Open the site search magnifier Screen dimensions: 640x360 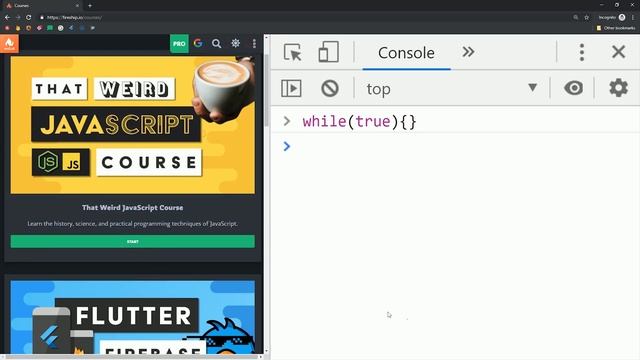click(216, 44)
